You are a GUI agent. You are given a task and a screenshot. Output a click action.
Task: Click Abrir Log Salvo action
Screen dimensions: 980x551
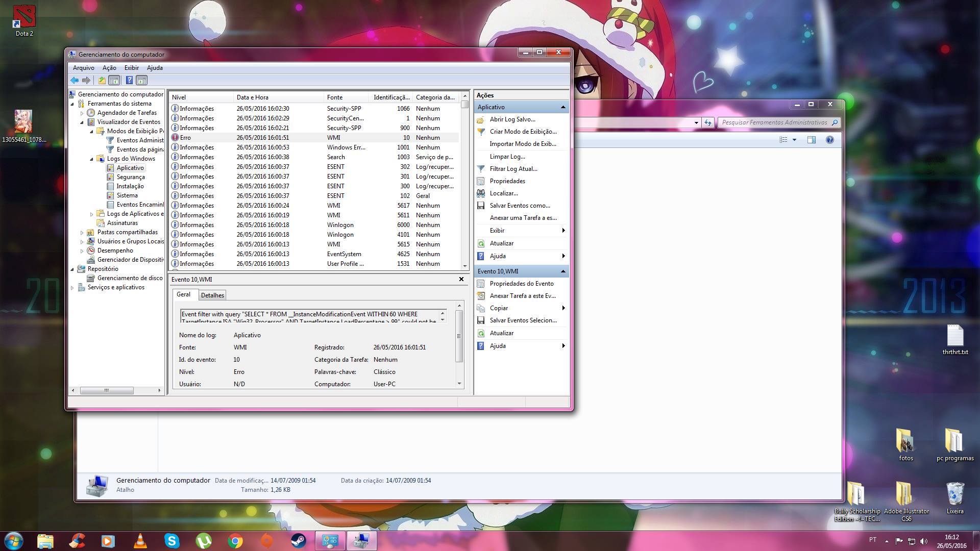coord(512,119)
